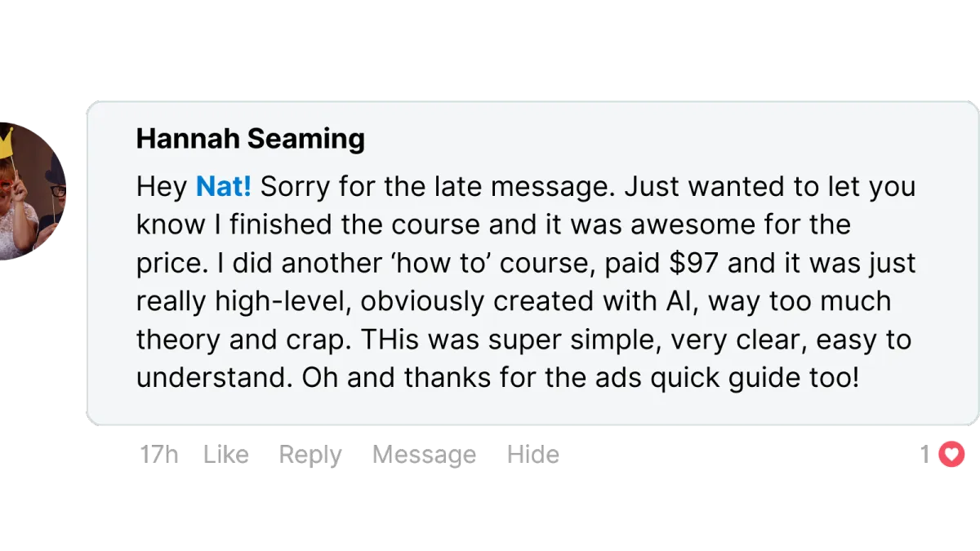Reply to Hannah Seaming's comment
Image resolution: width=980 pixels, height=551 pixels.
coord(311,455)
